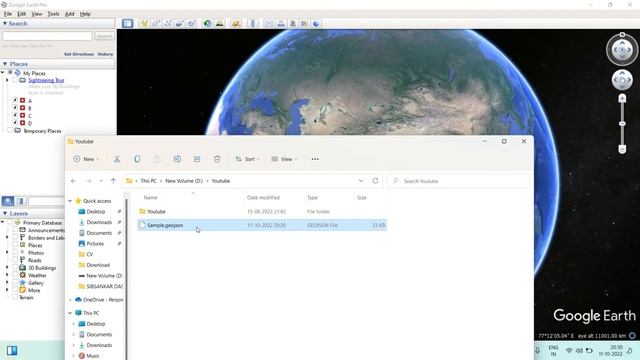Enable the Roads layer checkbox
Viewport: 640px width, 360px height.
tap(15, 260)
